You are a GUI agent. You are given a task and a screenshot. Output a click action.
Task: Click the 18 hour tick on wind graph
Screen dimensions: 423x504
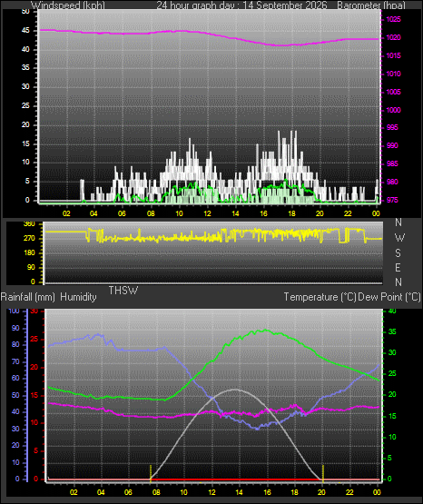point(291,213)
